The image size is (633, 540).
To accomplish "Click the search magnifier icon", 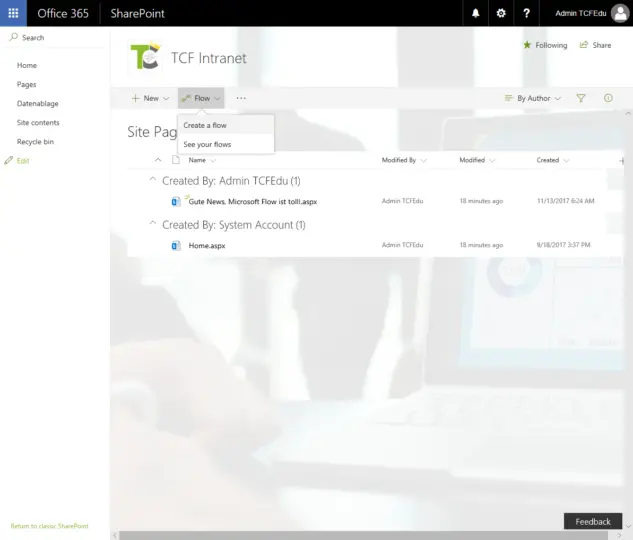I will (x=13, y=37).
